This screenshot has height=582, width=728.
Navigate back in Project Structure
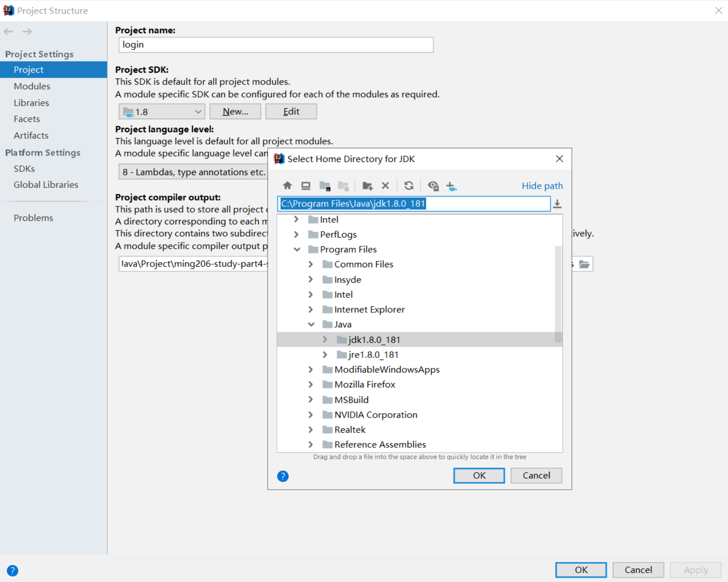point(8,31)
